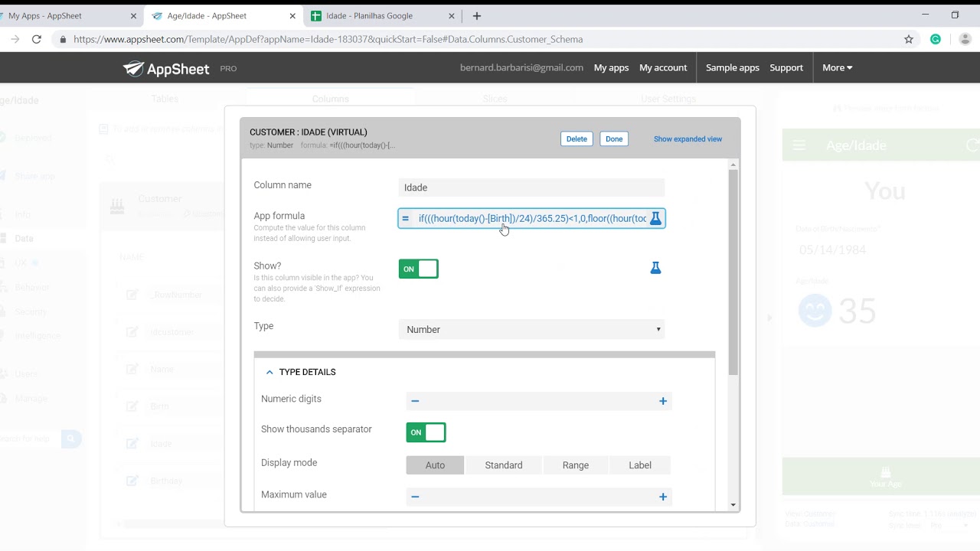980x551 pixels.
Task: Open the Type dropdown showing Number
Action: tap(531, 329)
